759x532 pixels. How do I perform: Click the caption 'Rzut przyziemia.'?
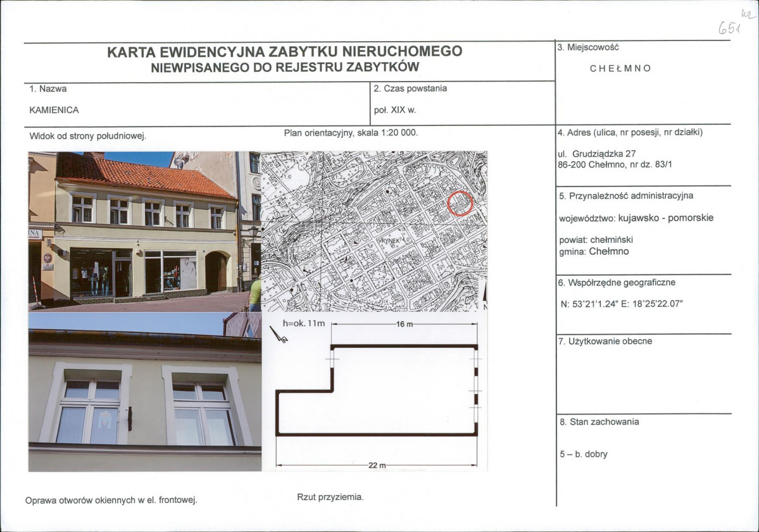pyautogui.click(x=330, y=497)
